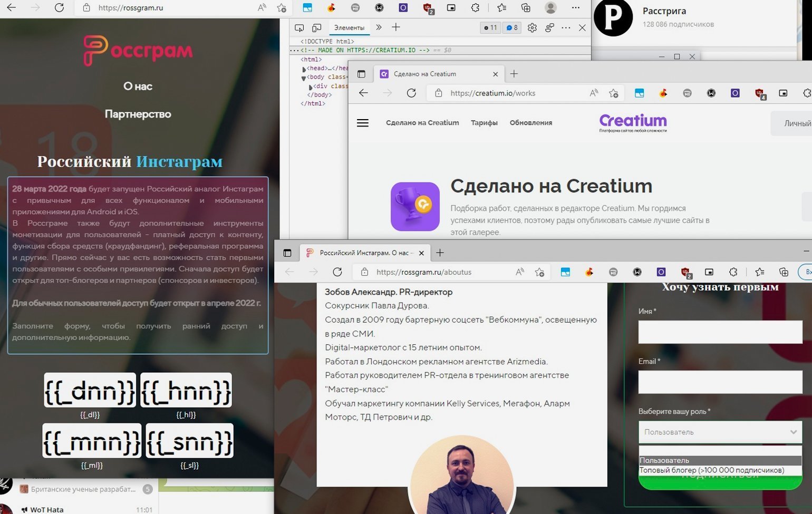Click the rossgram.ru/aboutus address bar

click(451, 272)
